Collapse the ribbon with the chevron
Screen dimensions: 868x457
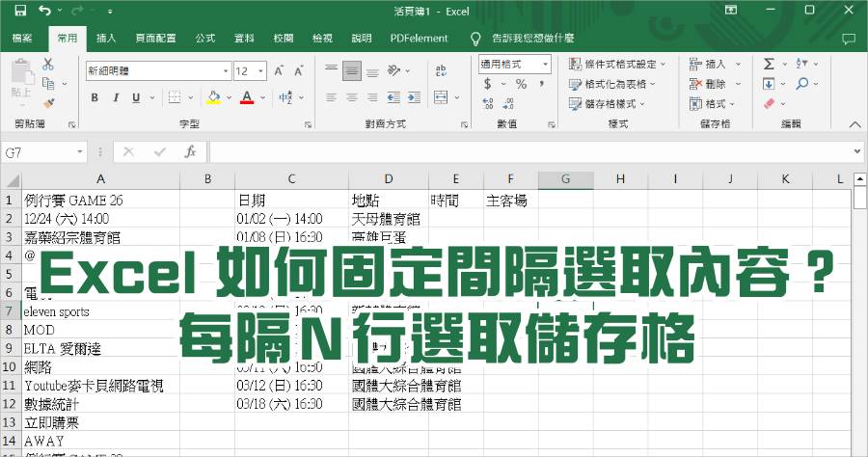coord(854,125)
